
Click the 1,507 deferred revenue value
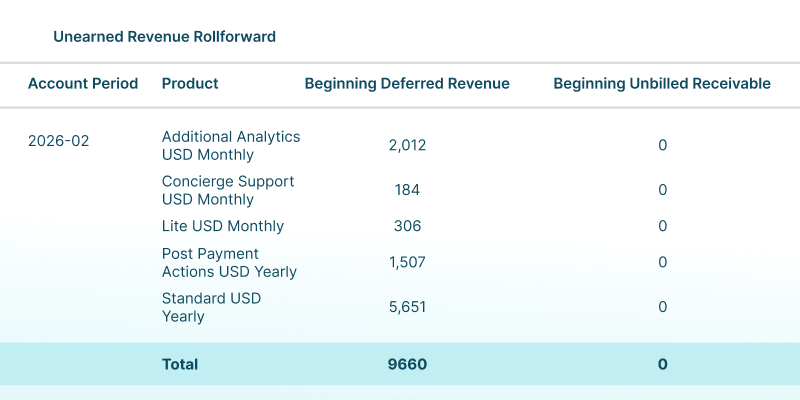[407, 262]
